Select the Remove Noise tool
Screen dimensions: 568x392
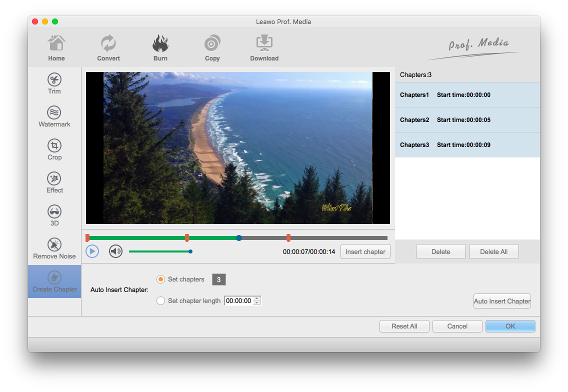tap(54, 248)
